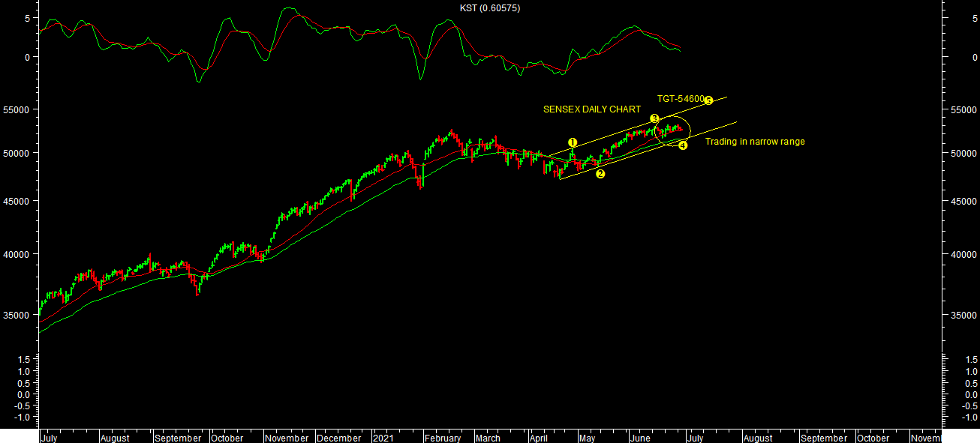Screen dimensions: 980x443
Task: Click the 2021 year label on time axis
Action: coord(385,438)
